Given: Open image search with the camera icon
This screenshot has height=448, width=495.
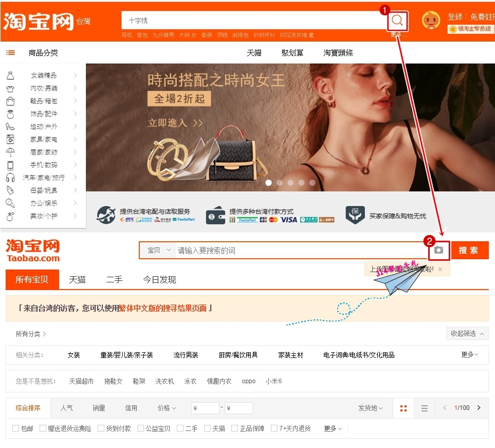Looking at the screenshot, I should 438,250.
